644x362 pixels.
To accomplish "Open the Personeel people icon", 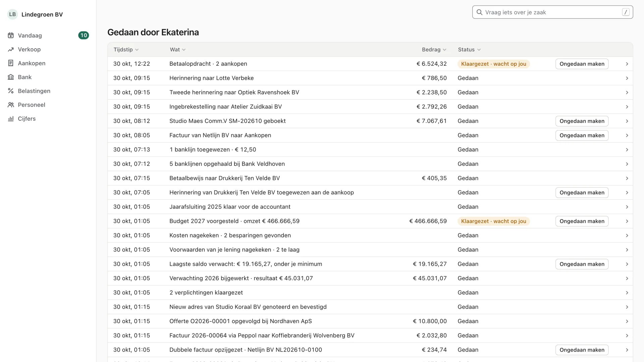I will point(11,105).
